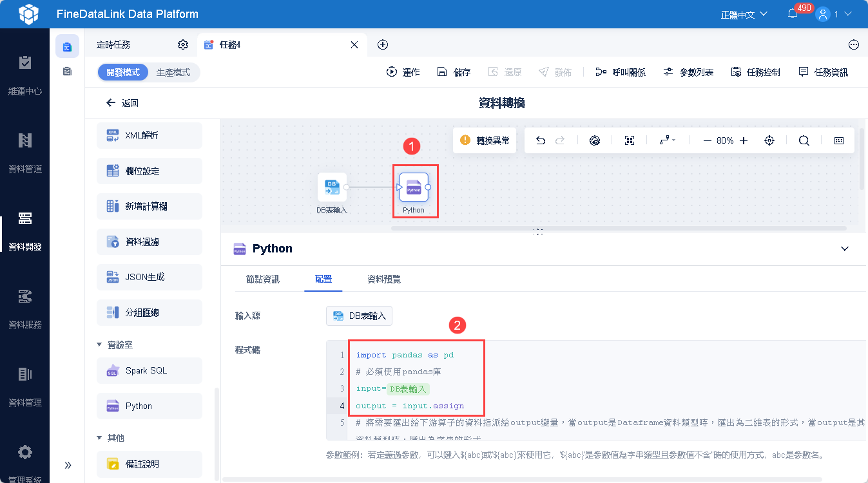Open 參數列表
Image resolution: width=868 pixels, height=483 pixels.
point(688,72)
